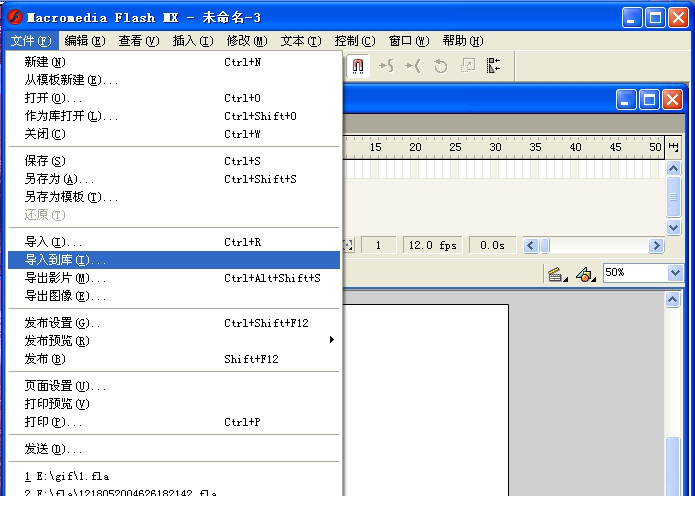Viewport: 695px width, 515px height.
Task: Choose Page Setup (页面设置)
Action: pyautogui.click(x=174, y=386)
